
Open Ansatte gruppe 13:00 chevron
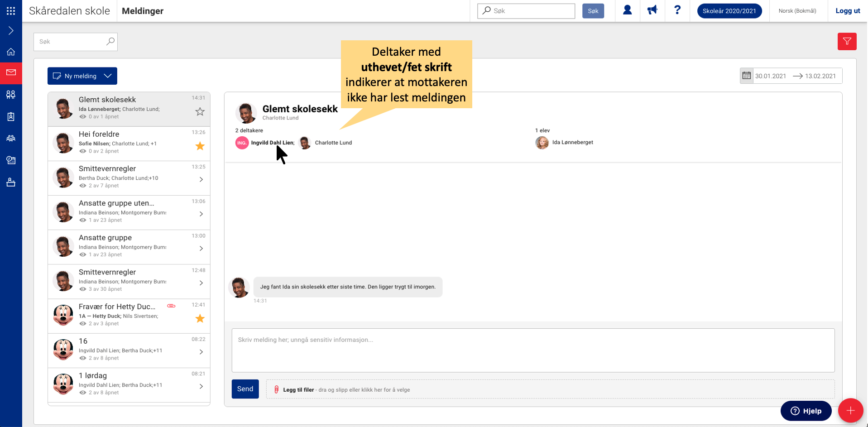click(201, 248)
